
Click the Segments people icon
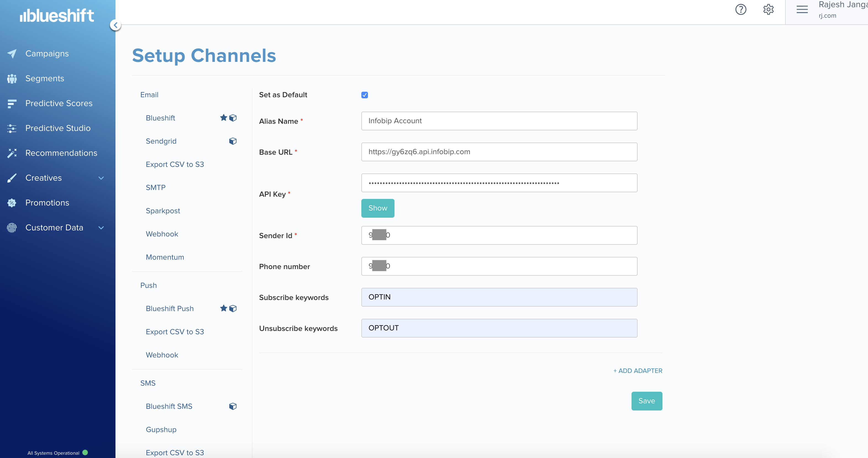[x=12, y=78]
